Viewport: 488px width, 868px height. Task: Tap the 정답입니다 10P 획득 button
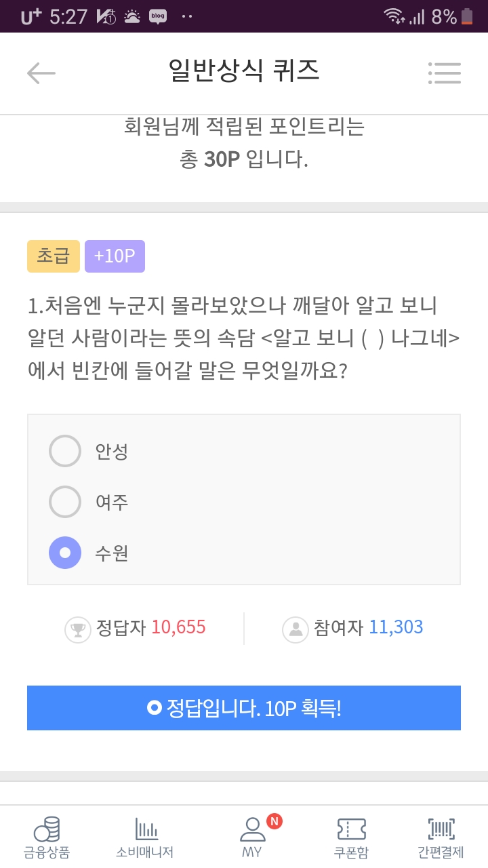tap(244, 708)
